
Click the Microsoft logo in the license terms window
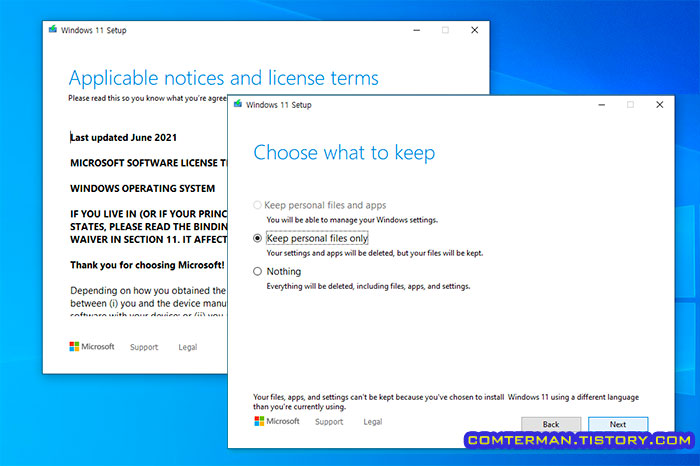[92, 346]
